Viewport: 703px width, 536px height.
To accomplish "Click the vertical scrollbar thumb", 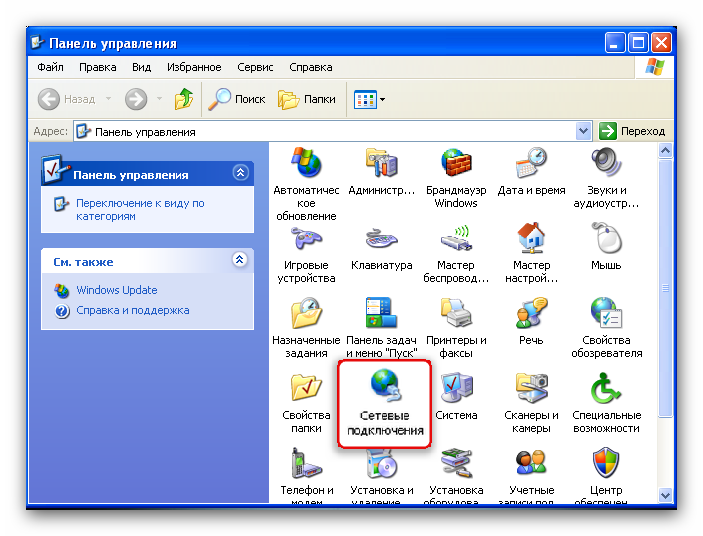I will click(665, 288).
